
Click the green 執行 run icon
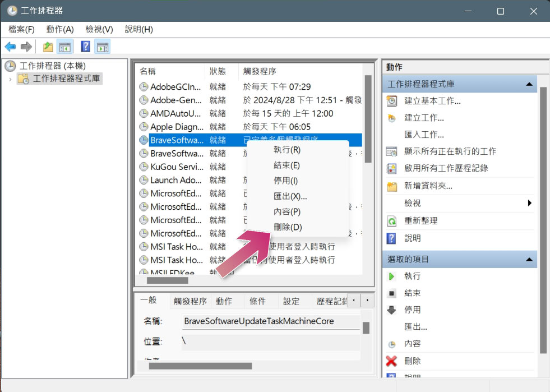391,276
